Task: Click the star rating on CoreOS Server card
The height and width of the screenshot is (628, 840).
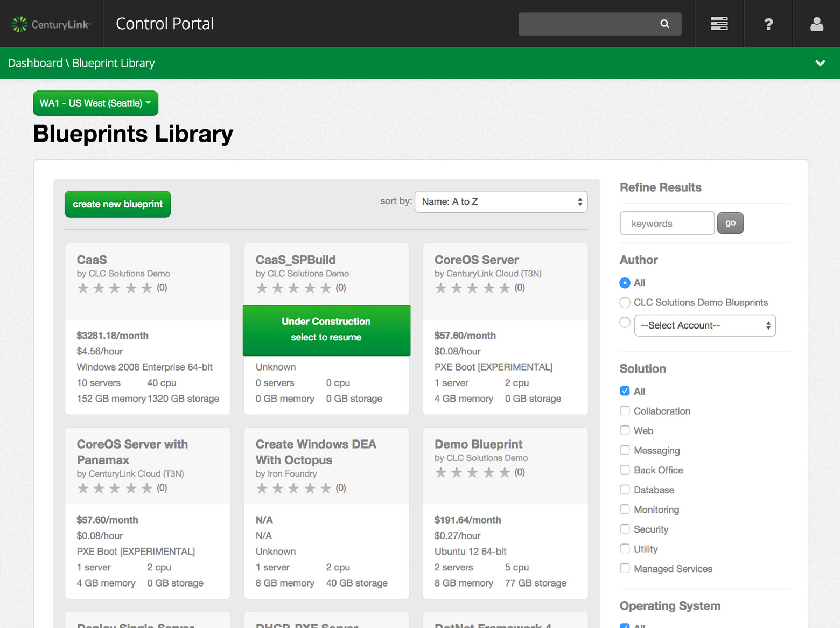Action: (x=472, y=288)
